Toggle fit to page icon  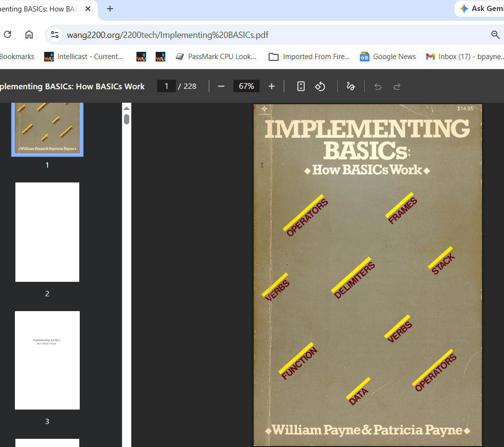[x=301, y=86]
